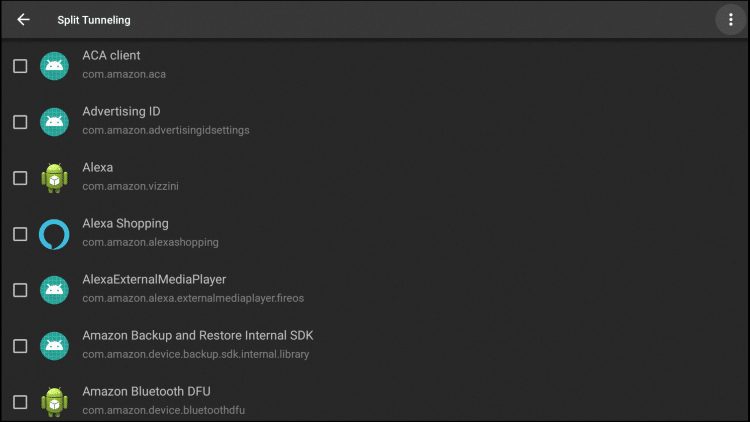This screenshot has width=750, height=422.
Task: Select the Alexa Shopping app name
Action: tap(125, 224)
